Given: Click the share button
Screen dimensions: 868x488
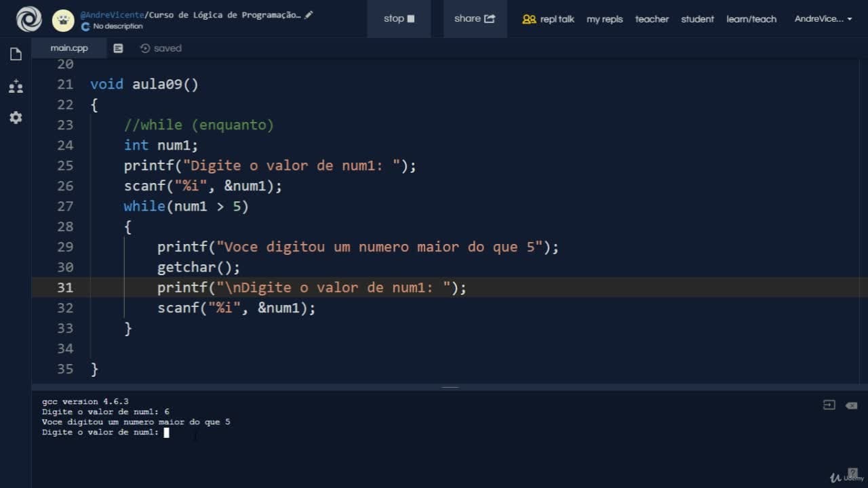Looking at the screenshot, I should pyautogui.click(x=475, y=19).
